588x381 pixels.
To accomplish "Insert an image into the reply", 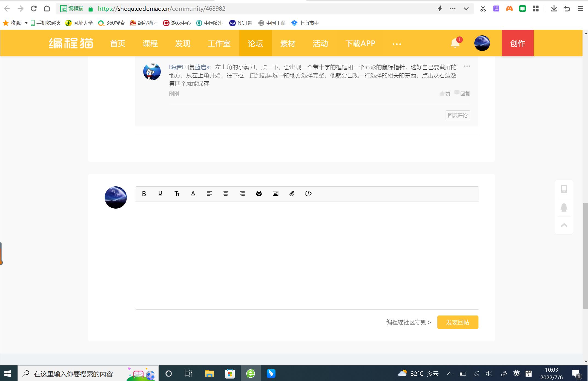I will [x=276, y=194].
